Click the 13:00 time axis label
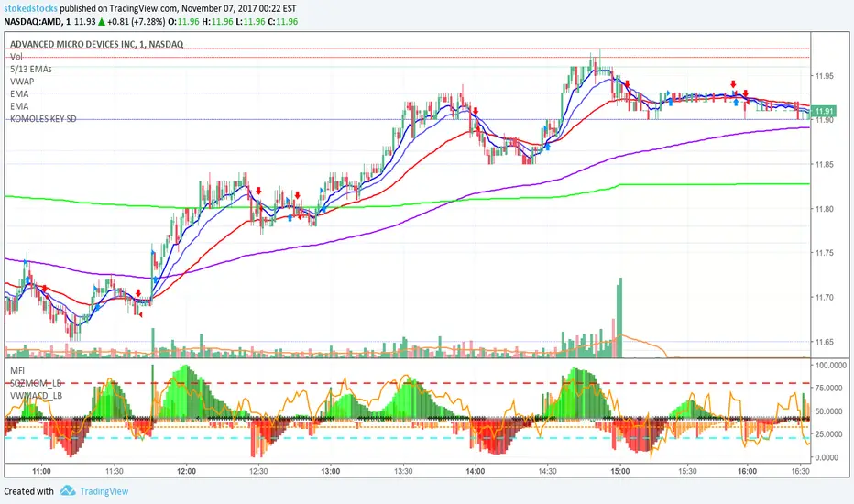 331,471
